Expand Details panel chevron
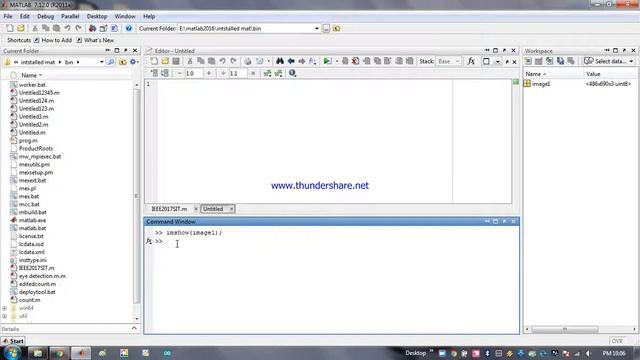This screenshot has width=640, height=360. point(134,329)
